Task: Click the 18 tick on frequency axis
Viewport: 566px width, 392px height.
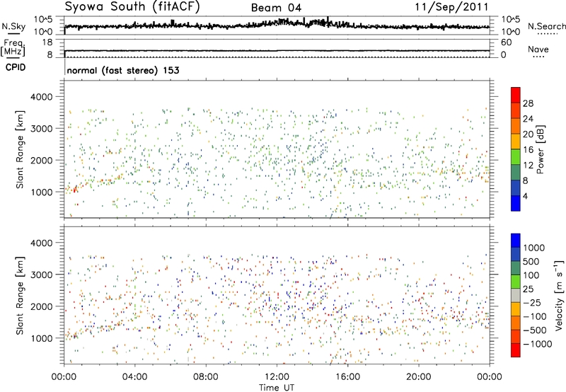Action: pos(47,42)
